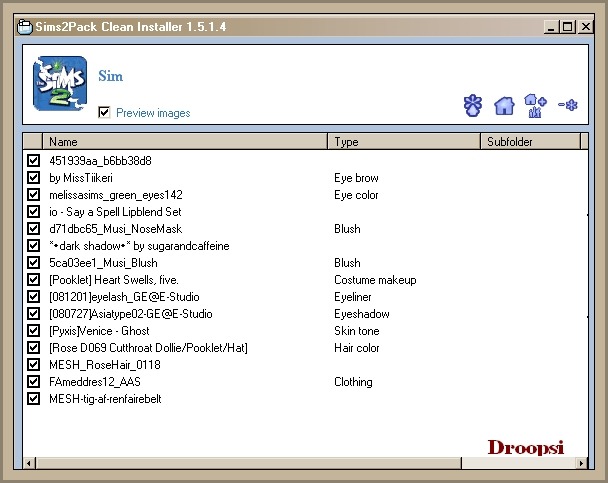This screenshot has width=608, height=483.
Task: Toggle checkbox for melissasims_green_eyes142
Action: 33,195
